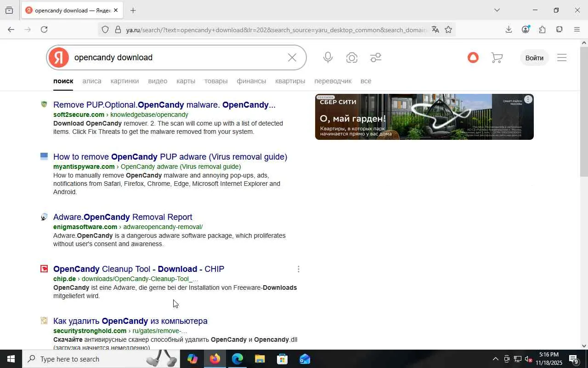This screenshot has height=368, width=588.
Task: Open the Windows Start menu
Action: click(11, 359)
